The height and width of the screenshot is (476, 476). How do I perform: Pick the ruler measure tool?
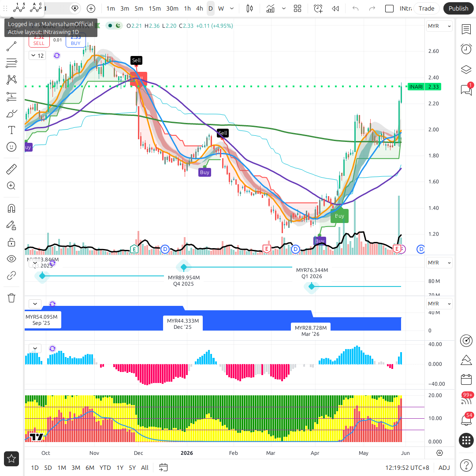click(11, 169)
